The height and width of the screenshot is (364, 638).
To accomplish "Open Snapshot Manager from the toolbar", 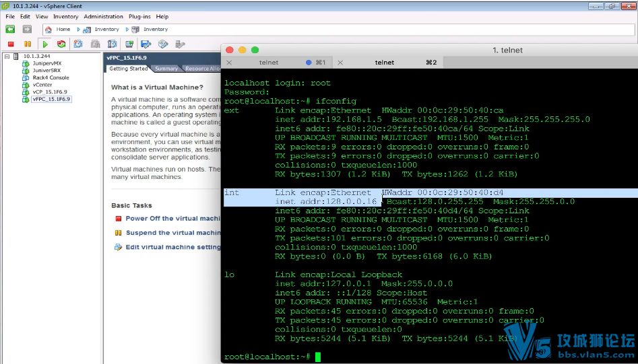I will pos(113,44).
